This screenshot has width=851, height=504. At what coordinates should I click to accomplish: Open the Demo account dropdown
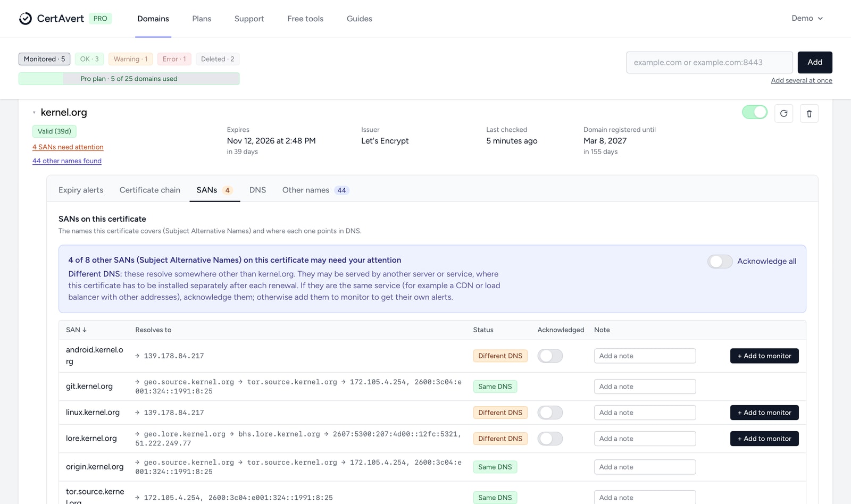click(807, 19)
